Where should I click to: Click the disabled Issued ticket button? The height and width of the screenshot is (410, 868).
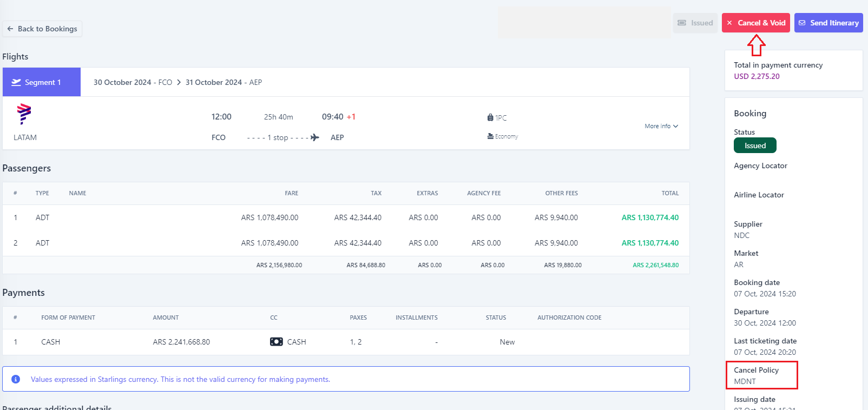(695, 23)
